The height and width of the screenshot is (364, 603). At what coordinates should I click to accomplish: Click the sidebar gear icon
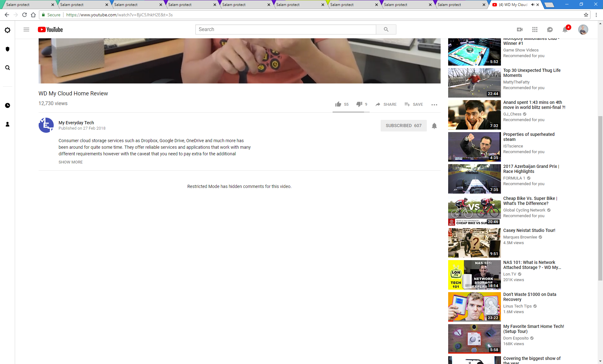[x=8, y=30]
